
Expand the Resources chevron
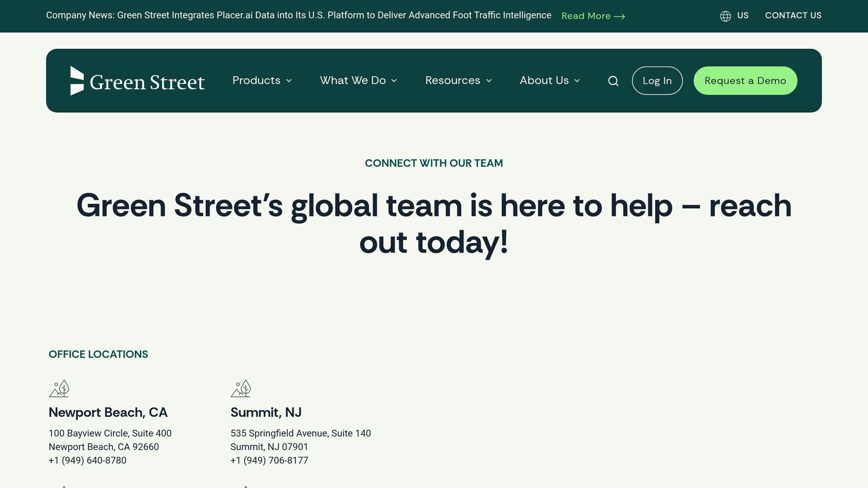pyautogui.click(x=489, y=81)
